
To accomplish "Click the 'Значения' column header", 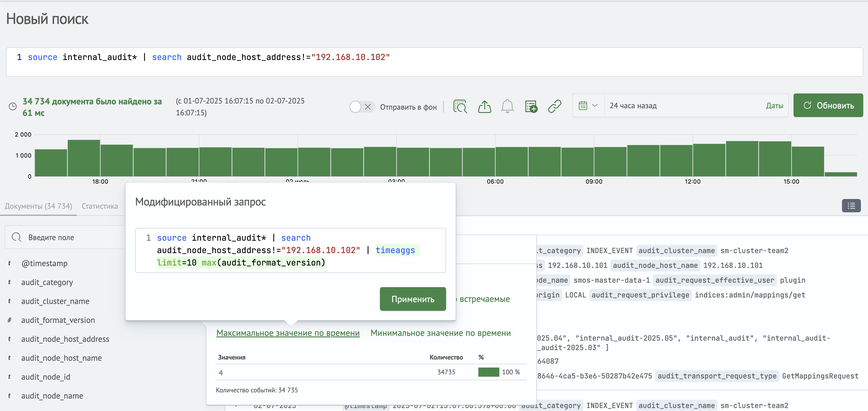I will pos(231,357).
